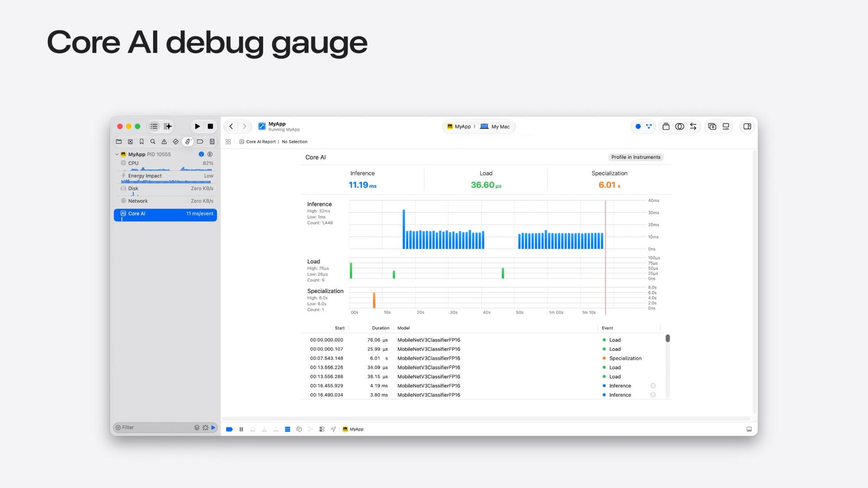Toggle the inspector sidebar
Screen dimensions: 868x488
[747, 127]
